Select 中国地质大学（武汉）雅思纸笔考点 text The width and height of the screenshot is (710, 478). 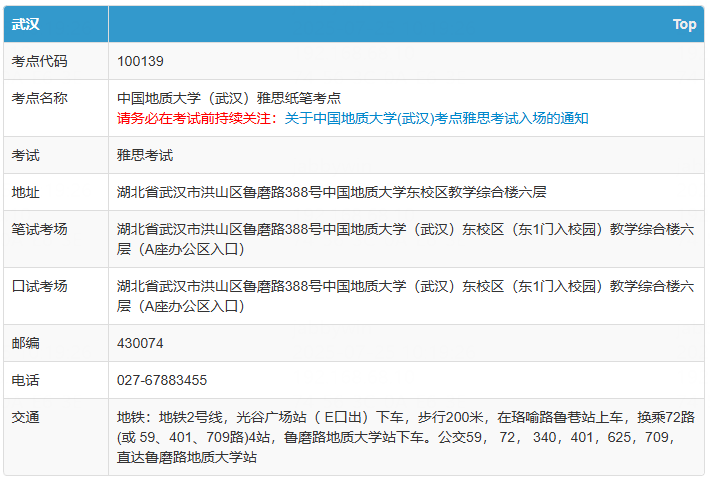click(x=229, y=98)
